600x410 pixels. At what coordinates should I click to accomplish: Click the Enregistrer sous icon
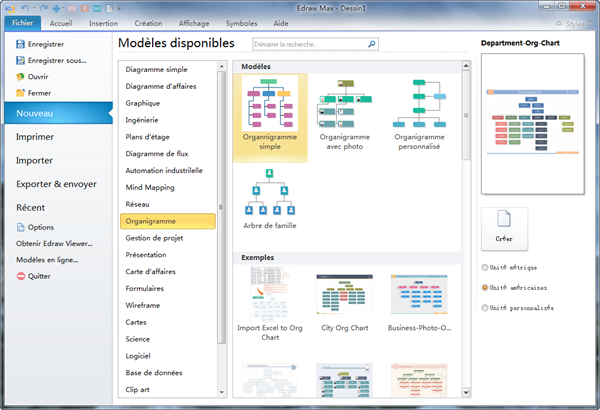click(x=20, y=60)
